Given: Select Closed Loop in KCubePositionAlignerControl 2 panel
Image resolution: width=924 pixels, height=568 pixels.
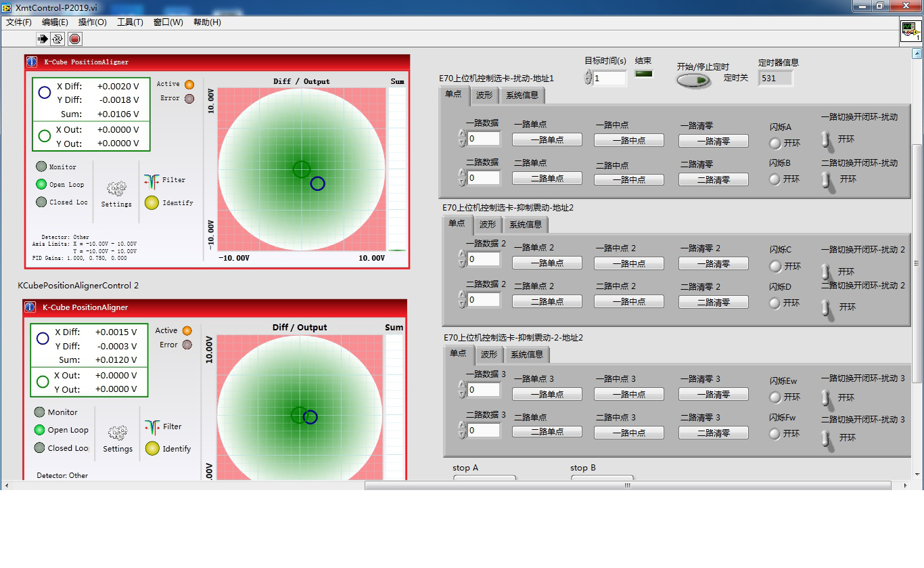Looking at the screenshot, I should tap(39, 447).
